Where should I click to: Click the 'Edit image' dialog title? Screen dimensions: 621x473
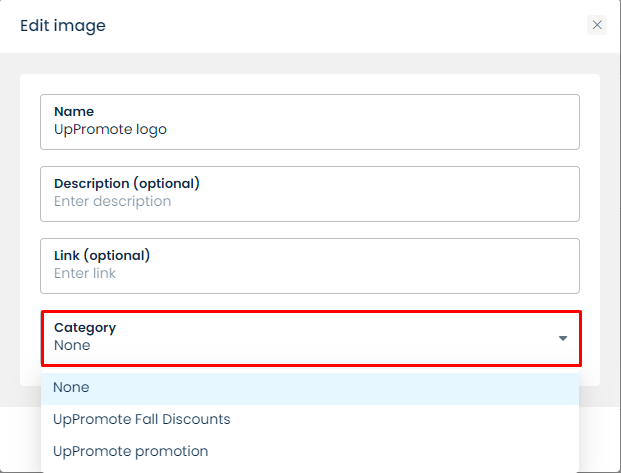pos(63,25)
